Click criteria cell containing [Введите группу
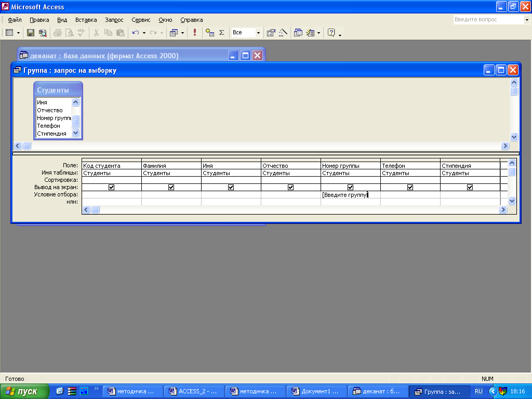The height and width of the screenshot is (399, 532). 351,195
